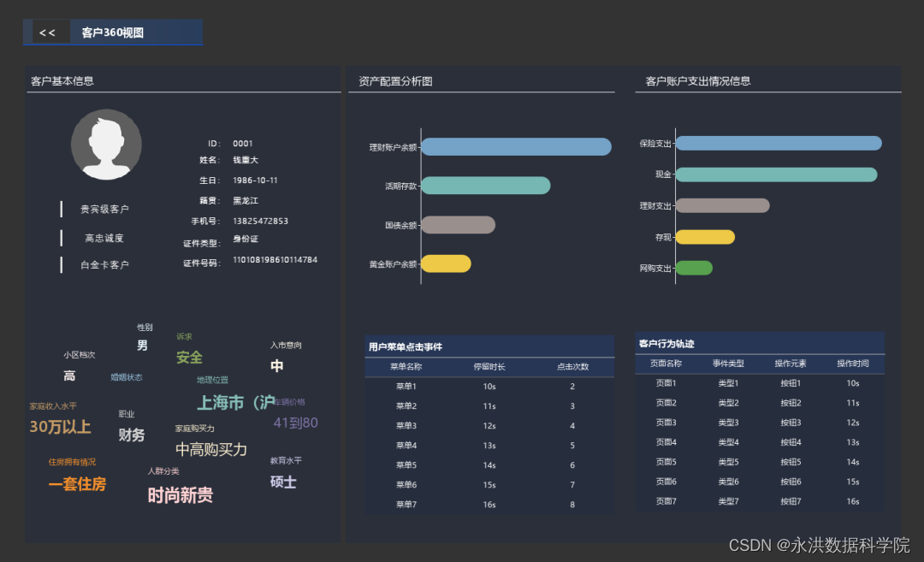Screen dimensions: 924x562
Task: Select the customer name 钱重大
Action: pos(246,160)
